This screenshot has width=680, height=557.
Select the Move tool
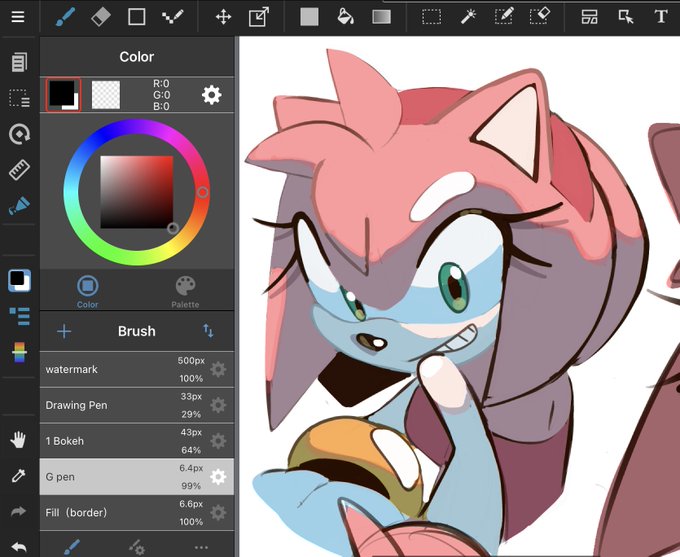[x=223, y=17]
